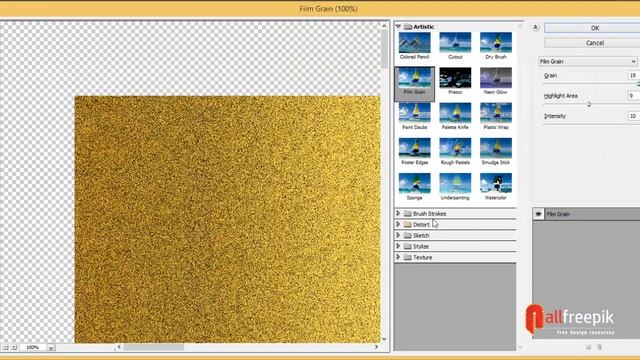Viewport: 640px width, 360px height.
Task: Expand the Sketch filter folder
Action: point(398,235)
